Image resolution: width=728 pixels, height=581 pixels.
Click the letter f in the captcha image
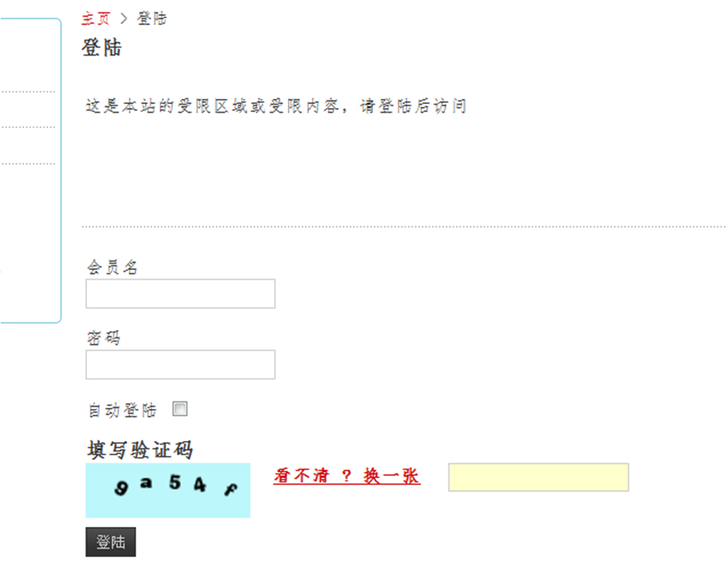(231, 489)
